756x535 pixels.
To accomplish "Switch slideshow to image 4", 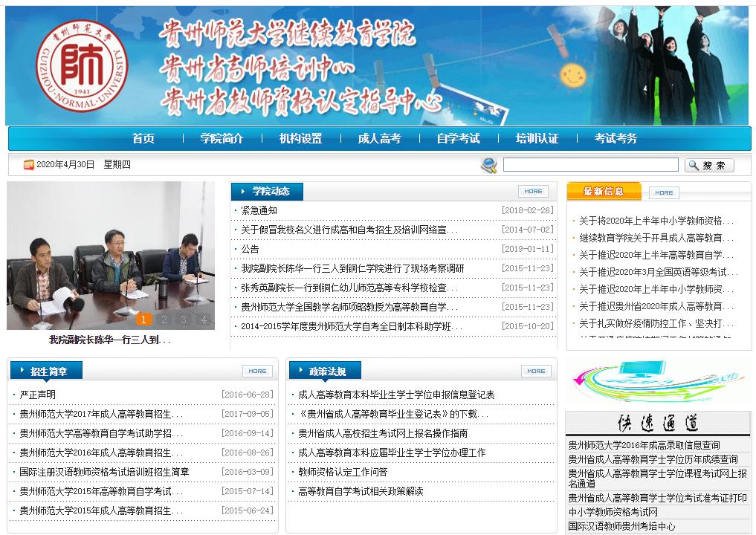I will point(203,320).
